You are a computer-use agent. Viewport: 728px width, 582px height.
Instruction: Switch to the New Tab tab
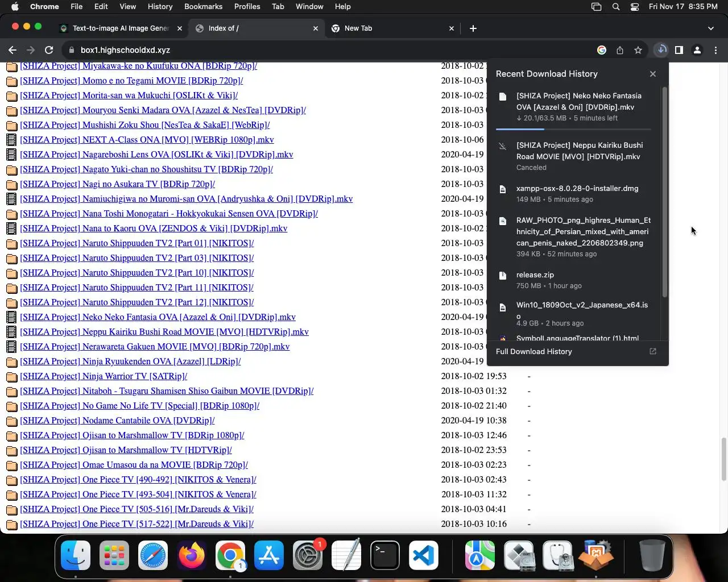[392, 28]
